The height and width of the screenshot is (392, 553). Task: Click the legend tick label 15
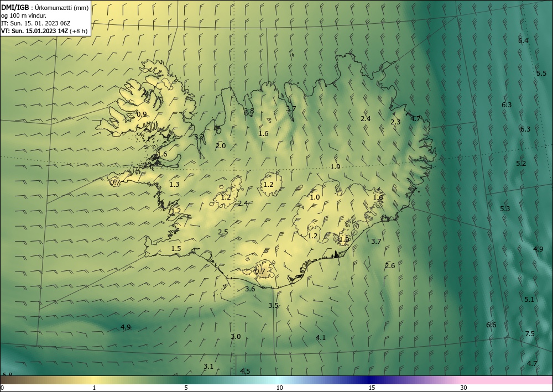coord(372,388)
